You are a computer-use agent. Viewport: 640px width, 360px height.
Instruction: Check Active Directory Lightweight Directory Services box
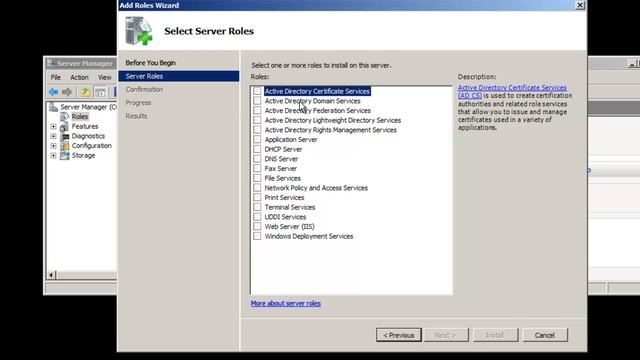click(257, 120)
